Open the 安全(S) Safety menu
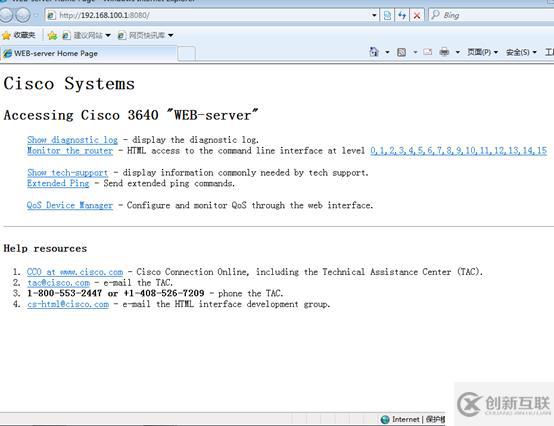Image resolution: width=554 pixels, height=426 pixels. pos(521,52)
